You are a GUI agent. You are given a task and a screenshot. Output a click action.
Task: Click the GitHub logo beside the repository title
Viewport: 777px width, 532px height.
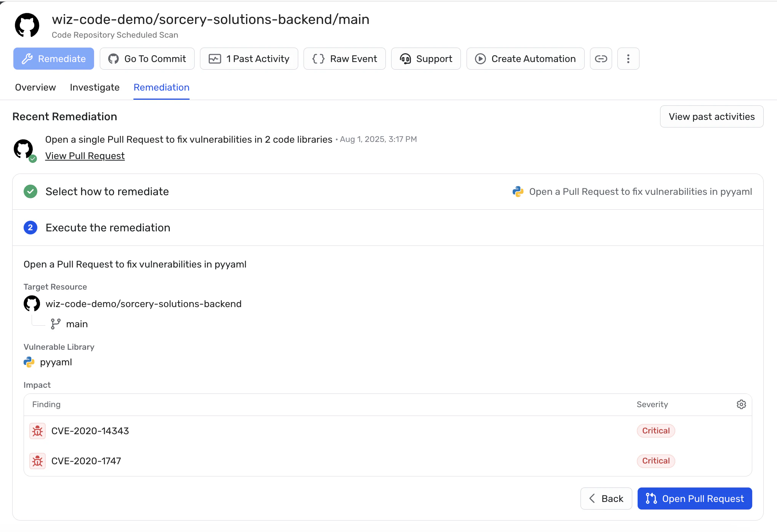click(27, 25)
